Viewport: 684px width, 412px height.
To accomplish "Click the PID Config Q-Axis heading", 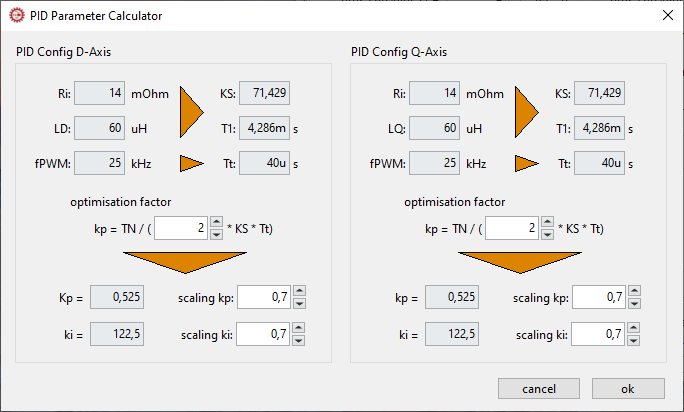I will pos(399,52).
